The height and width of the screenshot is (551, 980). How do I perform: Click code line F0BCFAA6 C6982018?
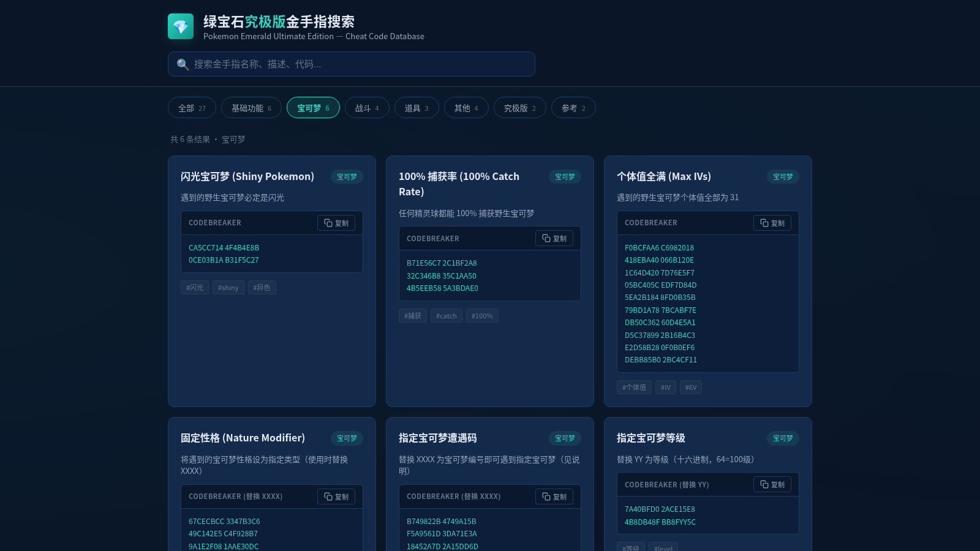pyautogui.click(x=659, y=248)
